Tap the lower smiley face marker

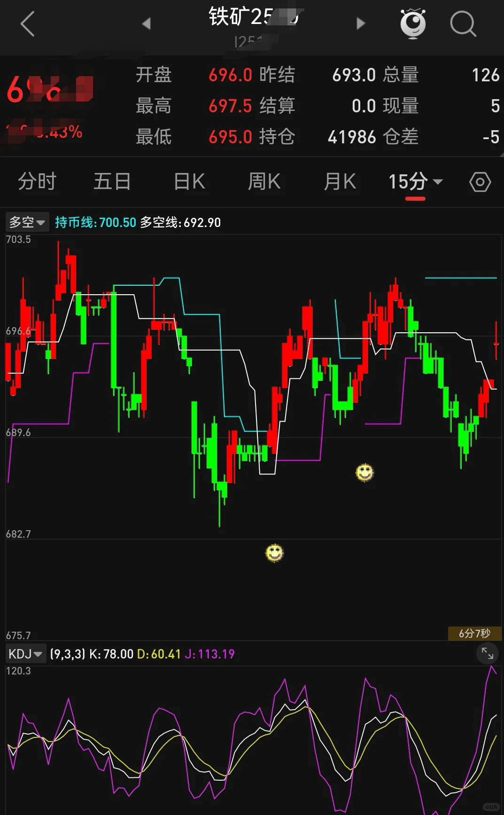[274, 553]
